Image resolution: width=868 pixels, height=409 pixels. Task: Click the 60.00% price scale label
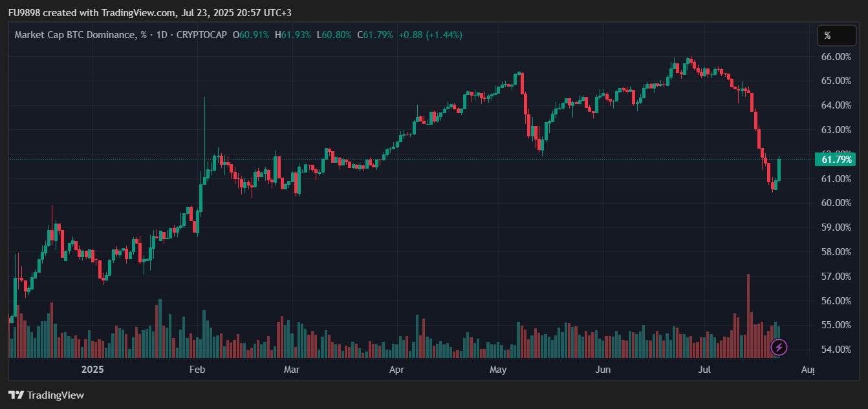[836, 203]
